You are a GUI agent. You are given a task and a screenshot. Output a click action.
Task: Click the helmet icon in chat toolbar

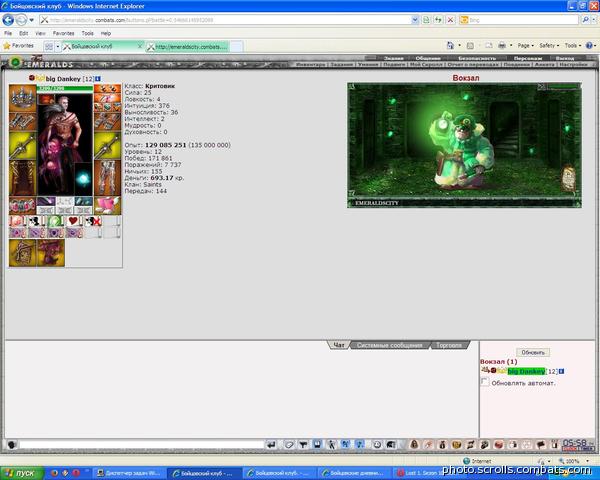pyautogui.click(x=391, y=444)
